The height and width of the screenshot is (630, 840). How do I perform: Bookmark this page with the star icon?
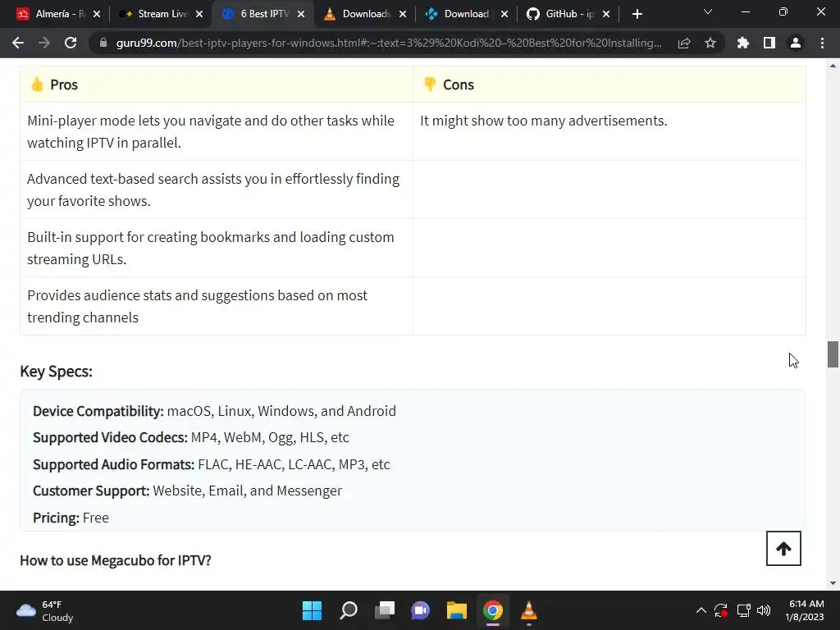710,43
